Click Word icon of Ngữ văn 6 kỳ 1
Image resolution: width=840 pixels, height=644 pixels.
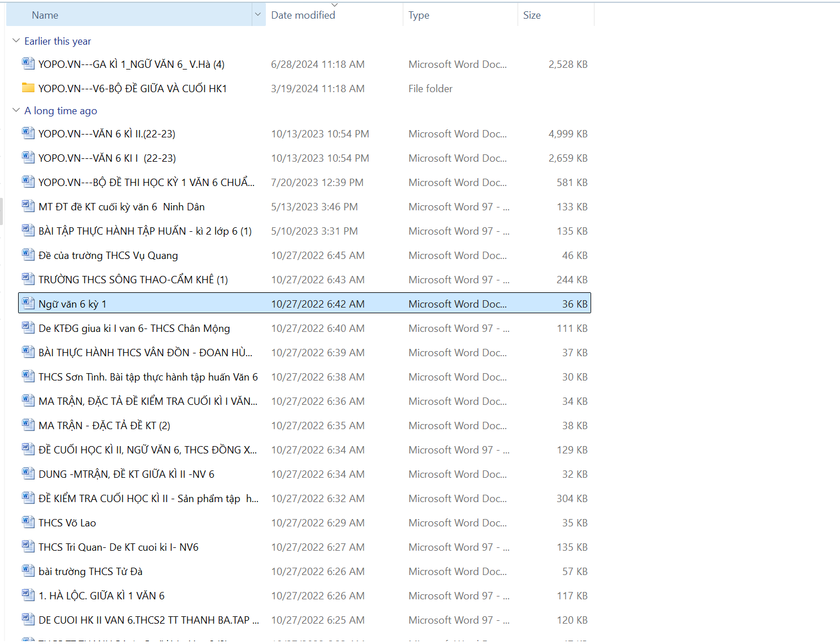tap(28, 303)
